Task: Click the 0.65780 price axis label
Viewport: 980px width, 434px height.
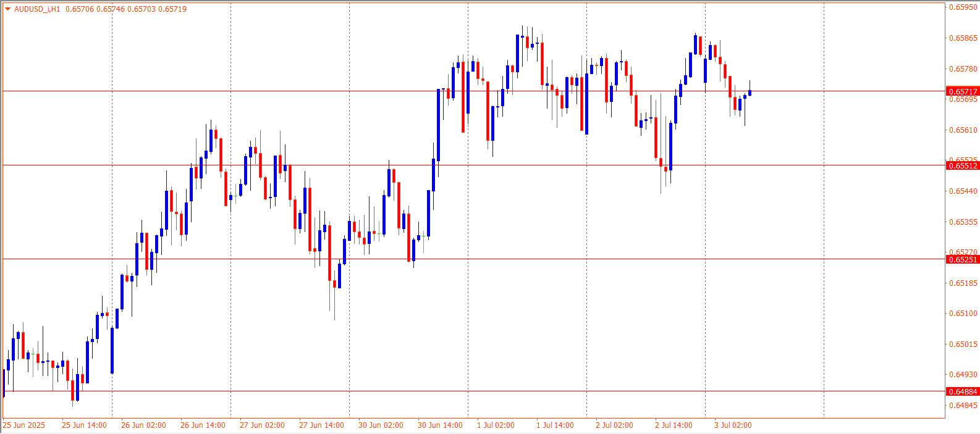Action: [963, 69]
